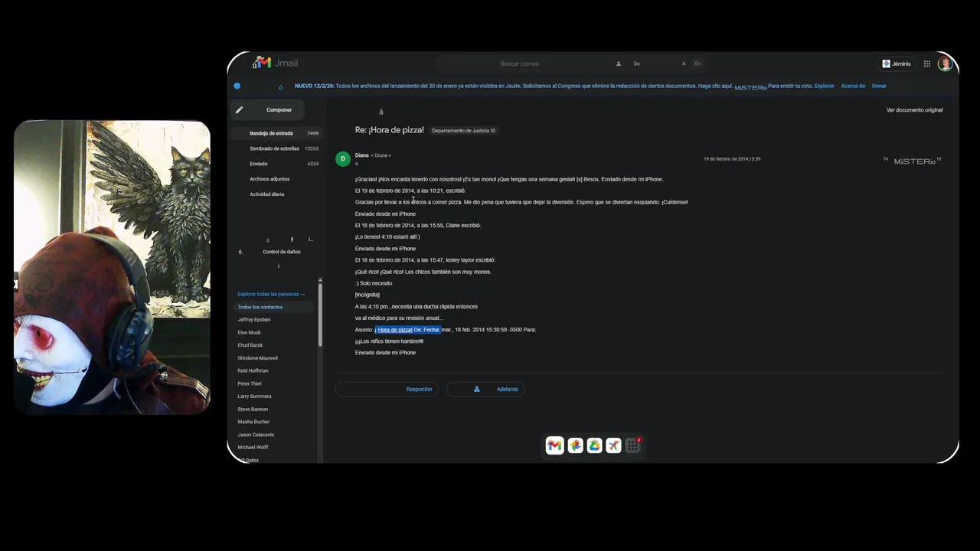Screen dimensions: 980x551
Task: Open the Drive app in the dock
Action: (594, 445)
